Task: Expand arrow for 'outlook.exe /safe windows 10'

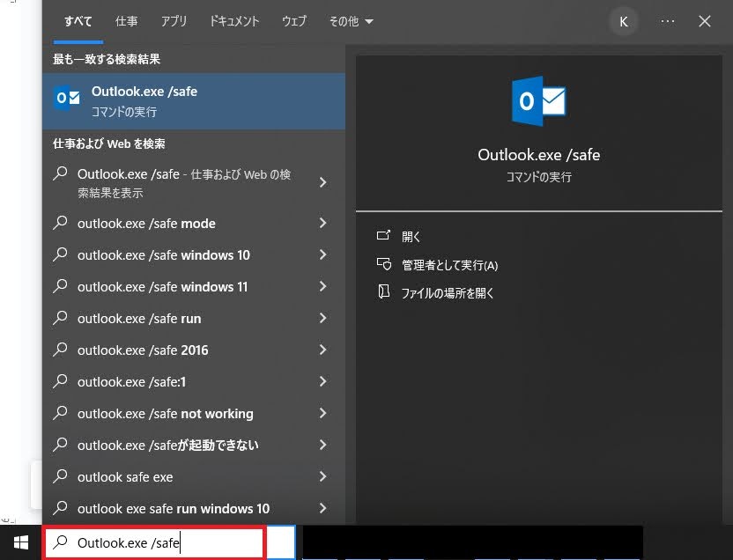Action: click(x=322, y=255)
